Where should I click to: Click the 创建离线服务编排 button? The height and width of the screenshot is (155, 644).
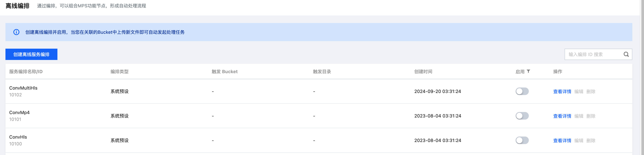(31, 54)
